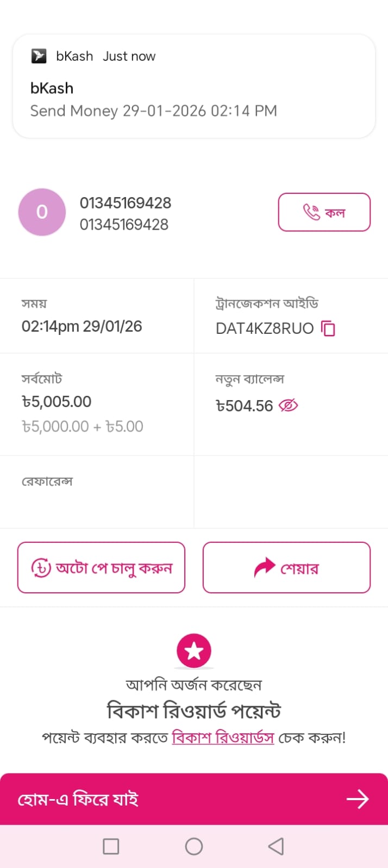Open recent apps square button
Viewport: 388px width, 868px height.
point(111,846)
